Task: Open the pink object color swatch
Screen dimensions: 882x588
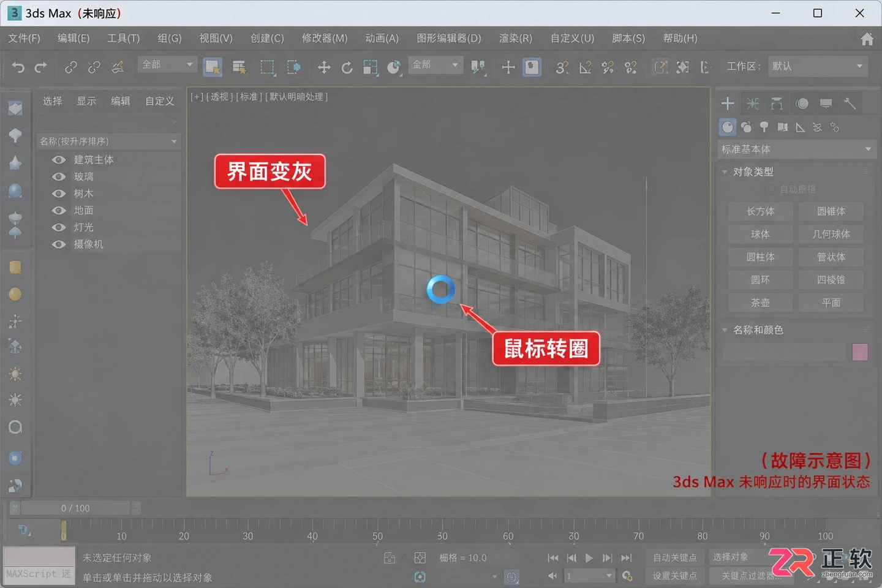Action: point(860,352)
